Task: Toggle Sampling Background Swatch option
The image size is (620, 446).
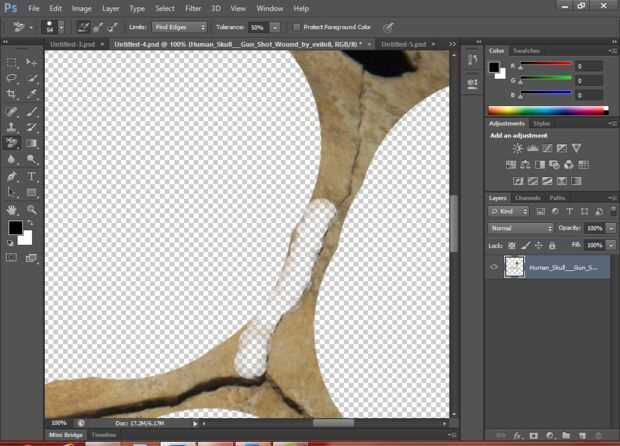Action: (112, 27)
